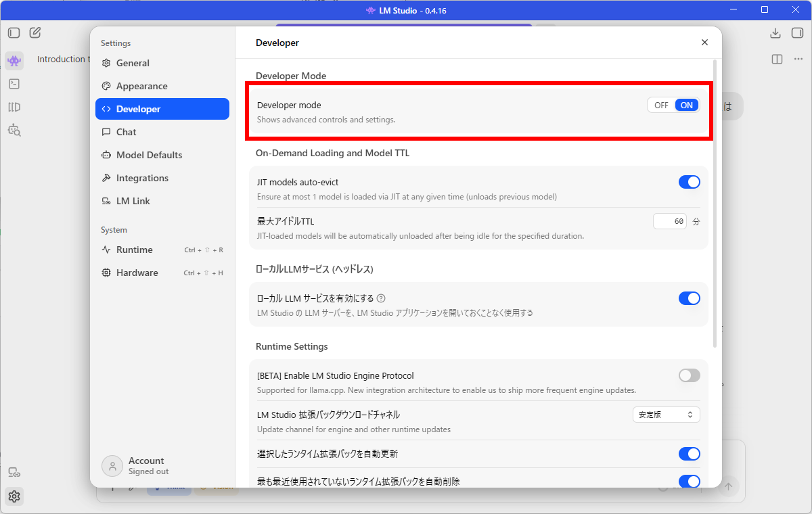
Task: Switch Developer mode to OFF
Action: [661, 106]
